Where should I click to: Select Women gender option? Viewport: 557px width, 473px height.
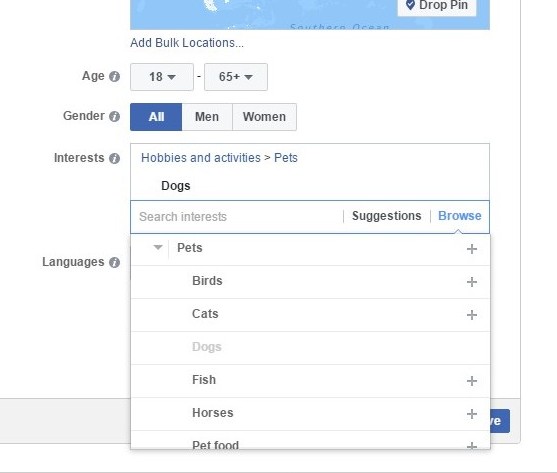264,117
